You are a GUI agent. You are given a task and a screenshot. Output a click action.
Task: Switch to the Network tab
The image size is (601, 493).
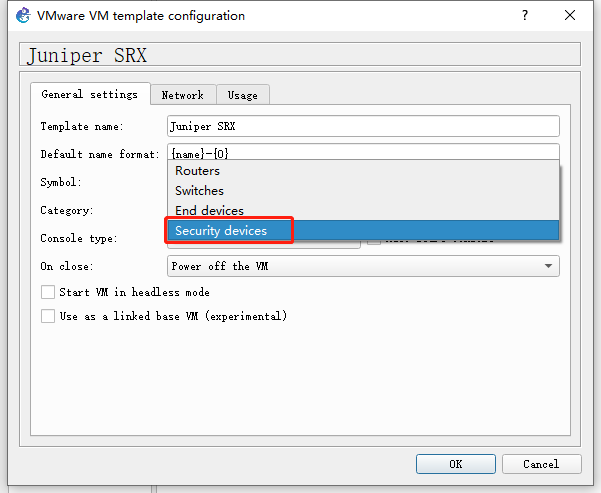pyautogui.click(x=183, y=95)
